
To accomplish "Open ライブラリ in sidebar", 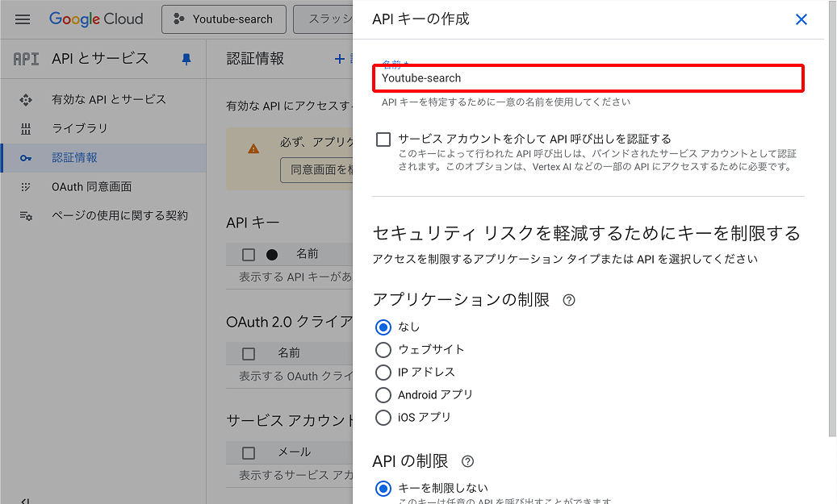I will pyautogui.click(x=103, y=128).
